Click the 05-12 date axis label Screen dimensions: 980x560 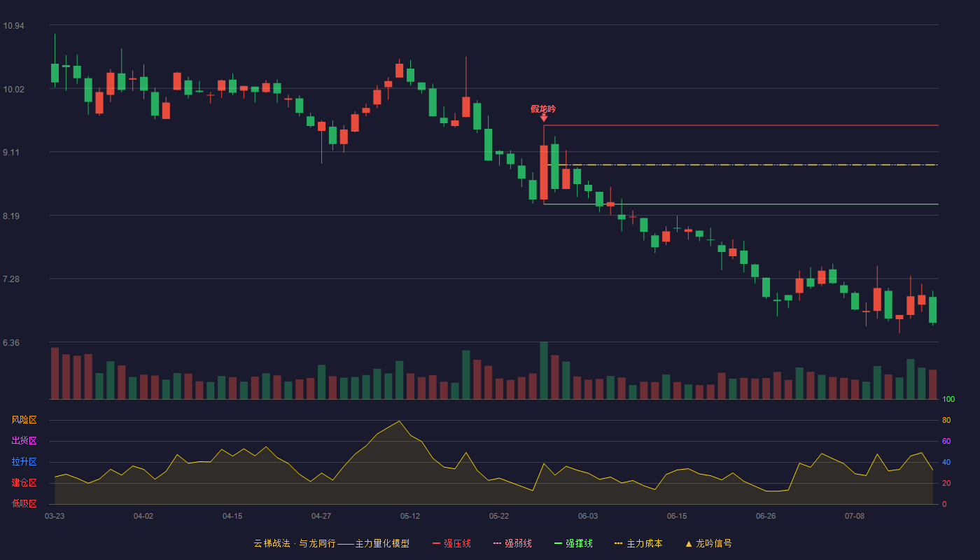point(410,516)
